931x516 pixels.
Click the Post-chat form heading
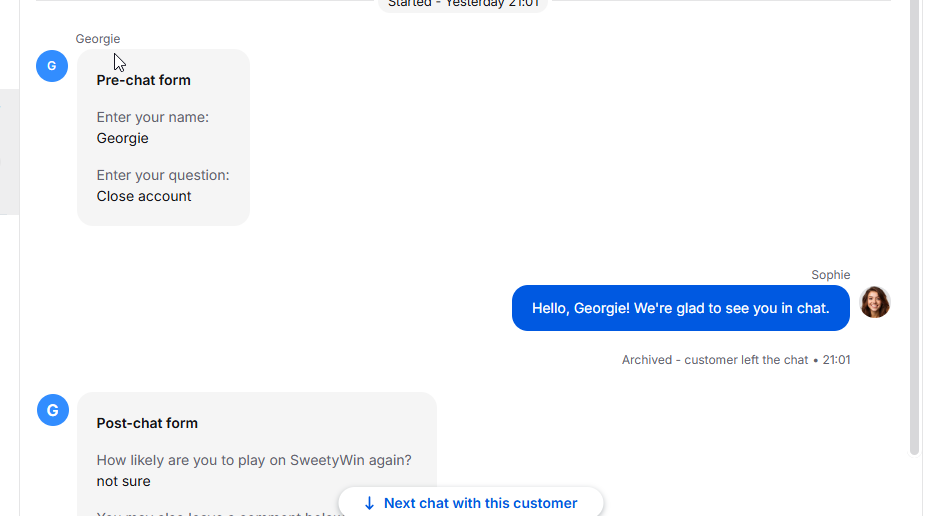point(147,423)
